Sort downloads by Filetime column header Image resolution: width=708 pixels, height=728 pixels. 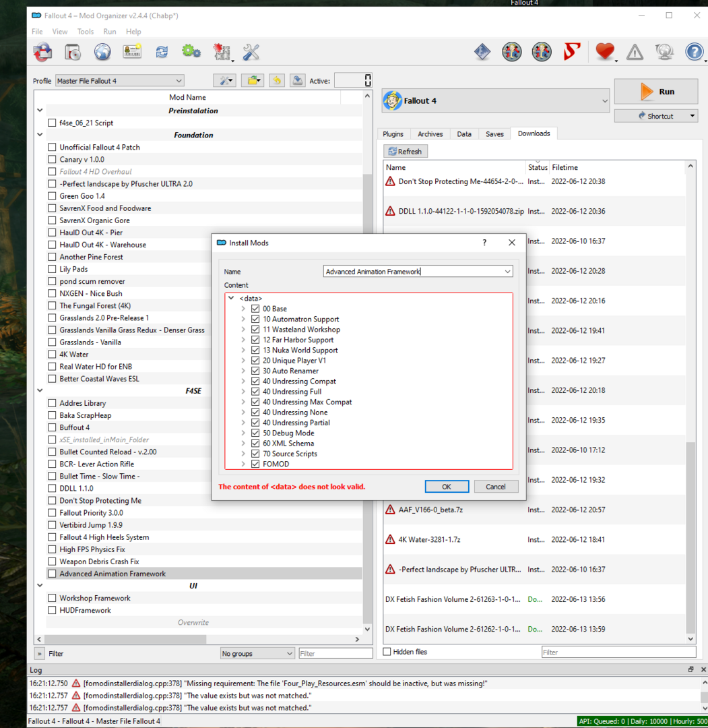click(x=565, y=167)
